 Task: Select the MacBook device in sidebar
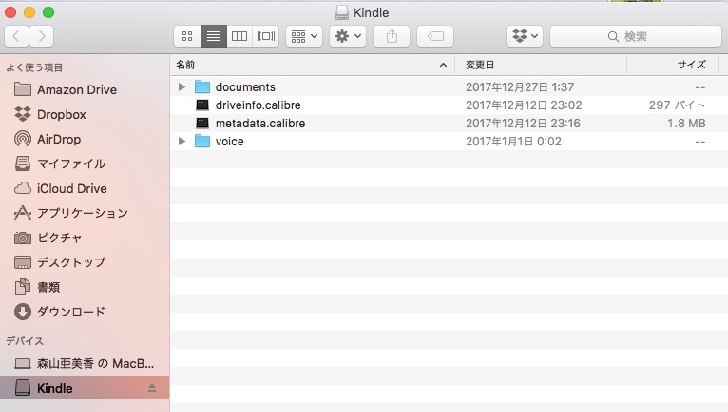[x=84, y=363]
